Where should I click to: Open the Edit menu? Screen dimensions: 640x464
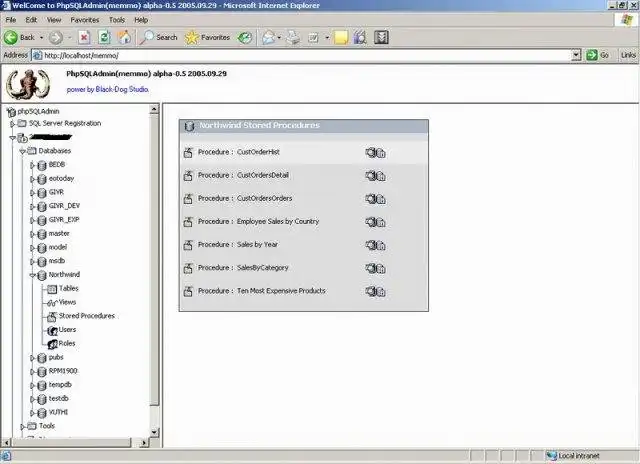[x=31, y=20]
